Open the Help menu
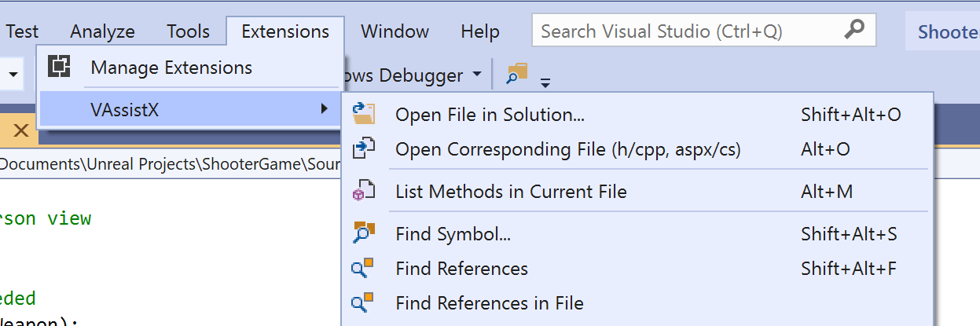The width and height of the screenshot is (980, 326). pos(480,31)
